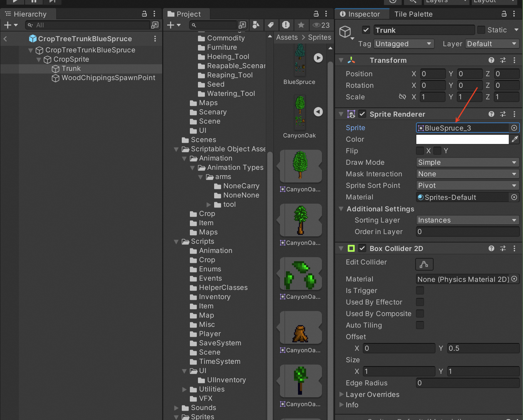Screen dimensions: 523x420
Task: Toggle Flip Y checkbox
Action: point(438,151)
